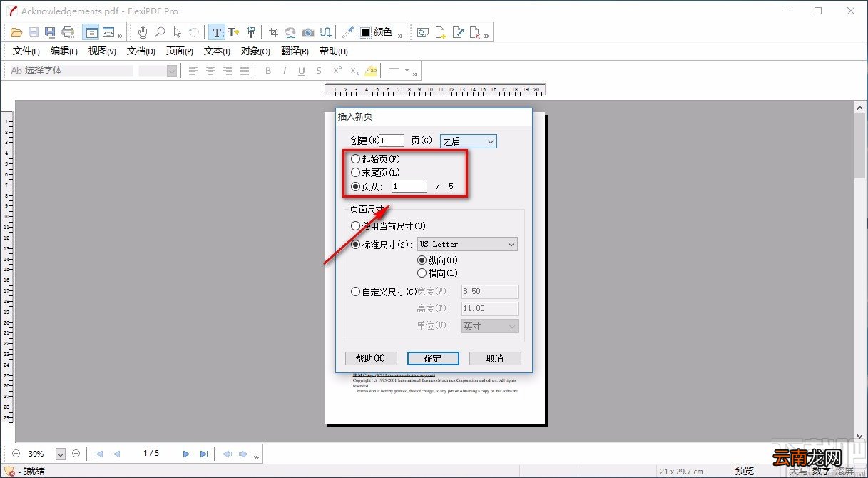This screenshot has height=478, width=868.
Task: Click the 取消 button
Action: 495,358
